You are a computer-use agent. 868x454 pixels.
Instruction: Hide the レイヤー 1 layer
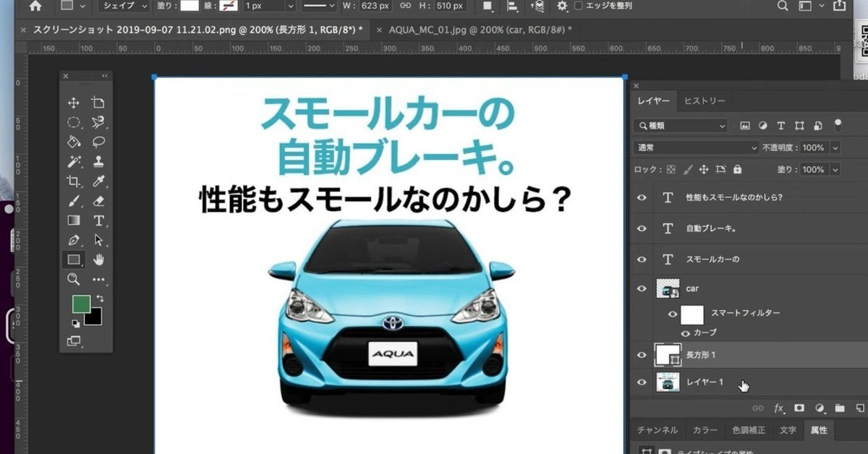coord(641,382)
